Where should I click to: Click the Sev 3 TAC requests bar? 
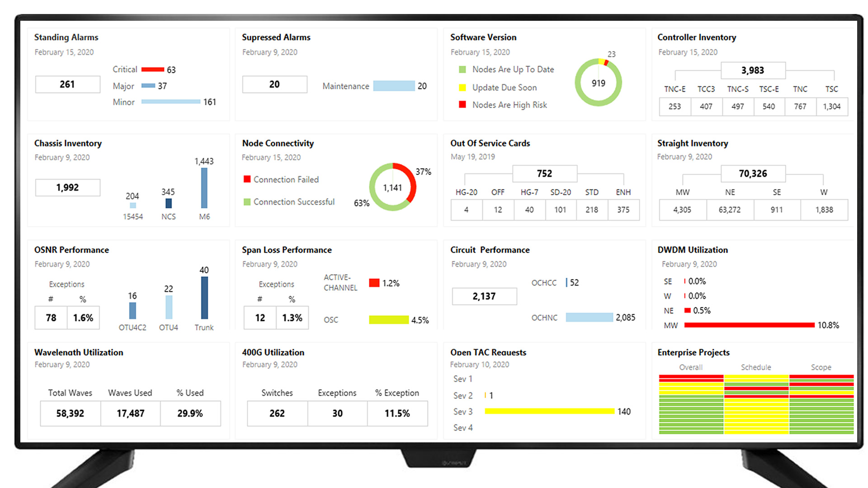(x=549, y=411)
